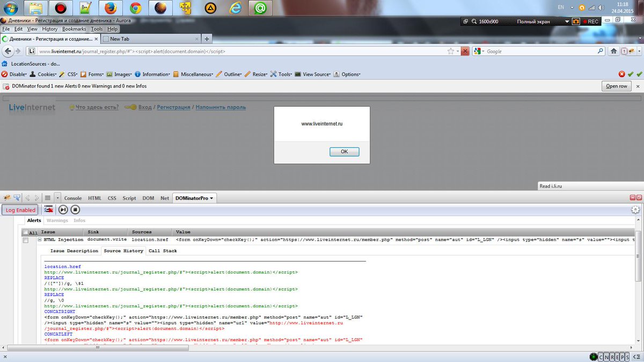Viewport: 644px width, 362px height.
Task: Stop loading with red X button
Action: (x=465, y=51)
